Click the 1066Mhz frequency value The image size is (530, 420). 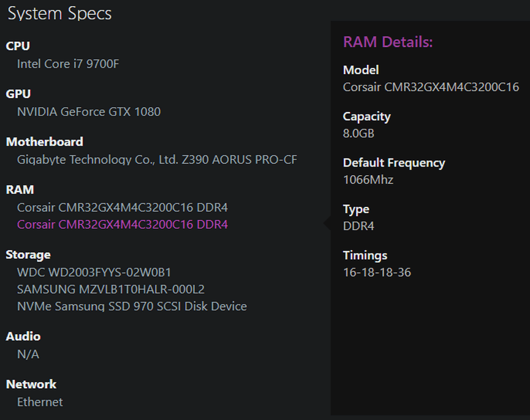tap(368, 179)
